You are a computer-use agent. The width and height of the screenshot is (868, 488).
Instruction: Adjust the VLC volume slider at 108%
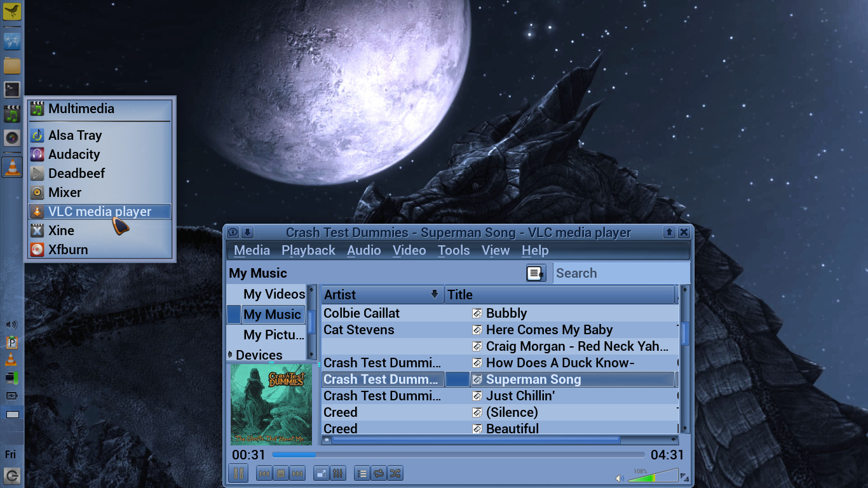pyautogui.click(x=653, y=475)
